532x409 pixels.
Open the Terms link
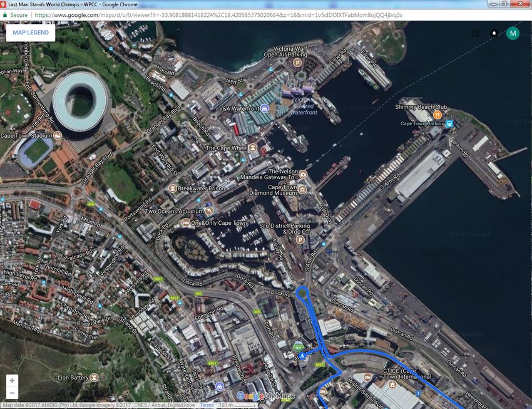(207, 405)
